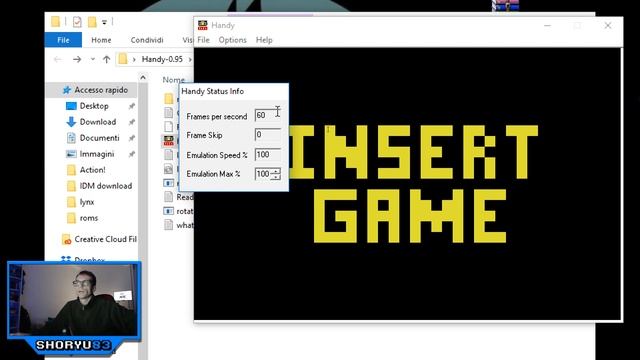Screen dimensions: 640x360
Task: Click the Documenti pin icon
Action: point(131,138)
